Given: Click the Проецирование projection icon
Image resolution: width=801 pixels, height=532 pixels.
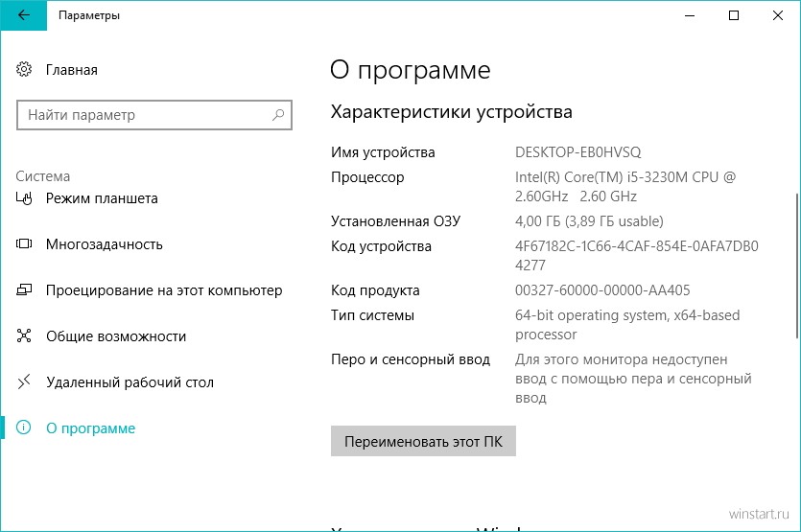Looking at the screenshot, I should [x=24, y=290].
